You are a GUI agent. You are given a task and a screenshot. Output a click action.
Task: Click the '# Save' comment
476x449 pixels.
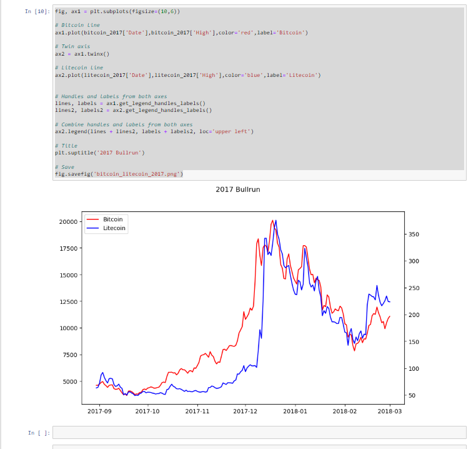pyautogui.click(x=65, y=167)
